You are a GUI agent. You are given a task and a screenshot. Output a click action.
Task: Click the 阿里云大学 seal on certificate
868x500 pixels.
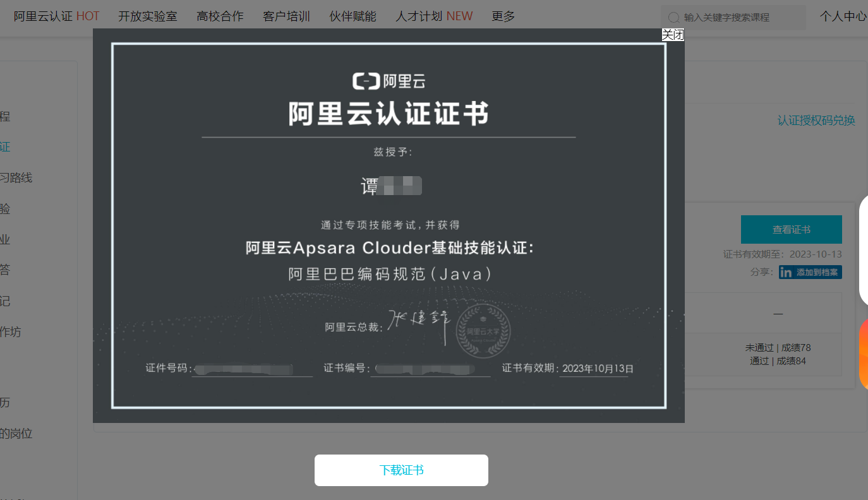[483, 331]
